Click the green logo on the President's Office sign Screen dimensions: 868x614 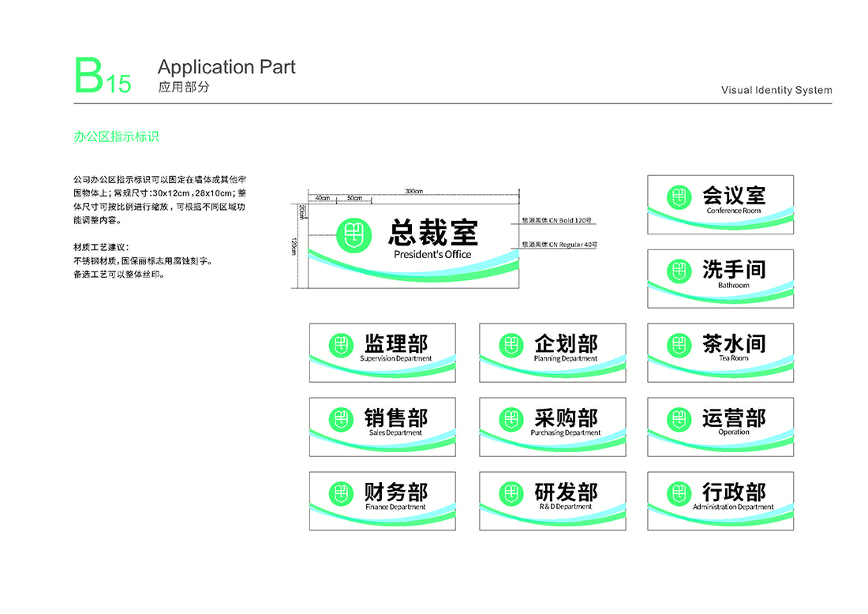[354, 234]
